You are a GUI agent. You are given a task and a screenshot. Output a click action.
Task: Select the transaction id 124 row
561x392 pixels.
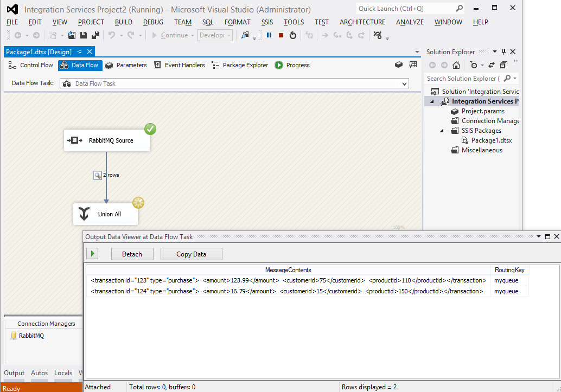(x=307, y=291)
